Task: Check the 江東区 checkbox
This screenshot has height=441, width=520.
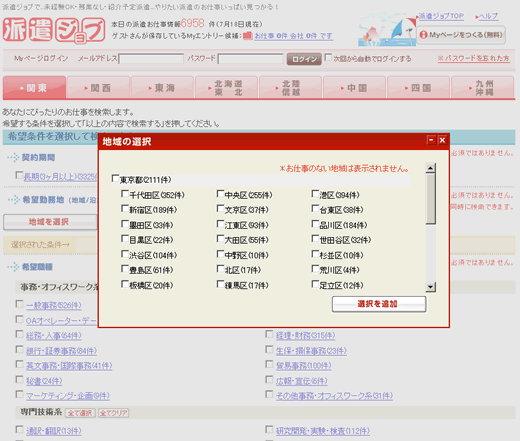Action: (220, 224)
